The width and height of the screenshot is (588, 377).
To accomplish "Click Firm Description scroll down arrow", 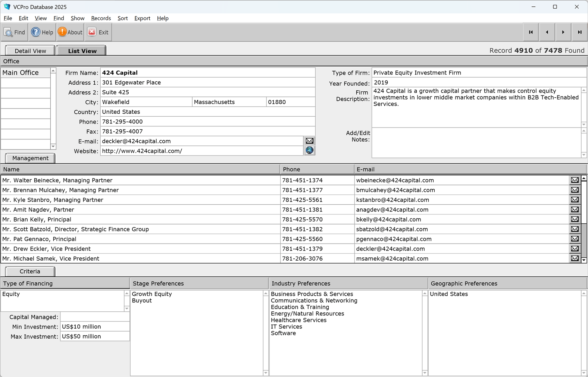I will pos(584,125).
